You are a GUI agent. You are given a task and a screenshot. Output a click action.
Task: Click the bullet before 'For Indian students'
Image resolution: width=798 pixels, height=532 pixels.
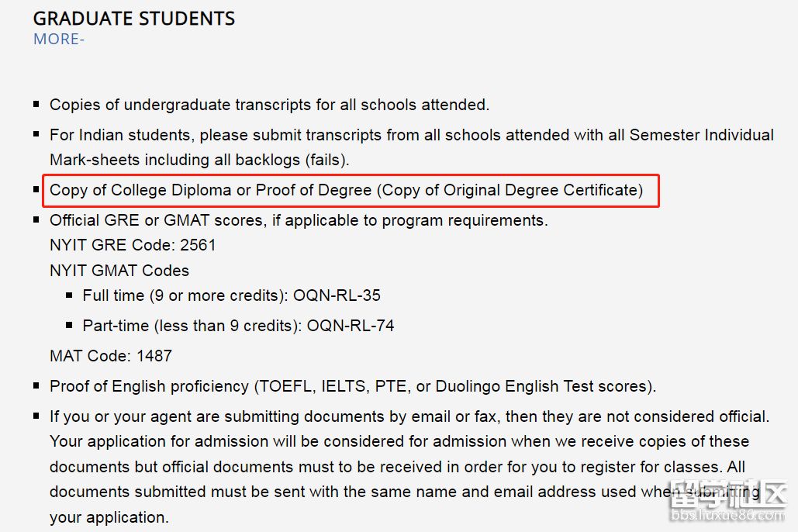click(36, 134)
